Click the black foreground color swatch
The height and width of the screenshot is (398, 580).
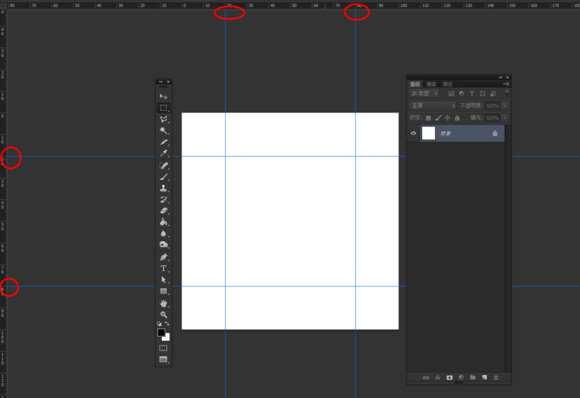[x=161, y=332]
